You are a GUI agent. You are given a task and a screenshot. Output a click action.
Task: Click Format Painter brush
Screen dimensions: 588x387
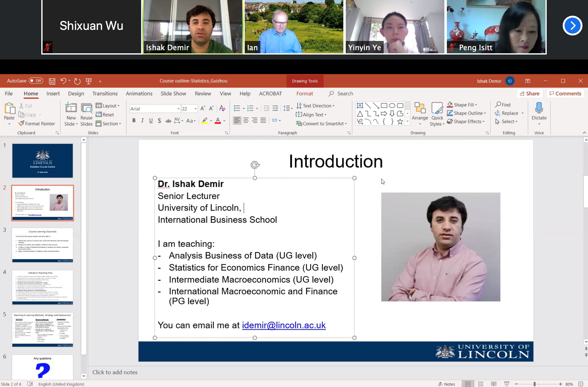tap(37, 124)
